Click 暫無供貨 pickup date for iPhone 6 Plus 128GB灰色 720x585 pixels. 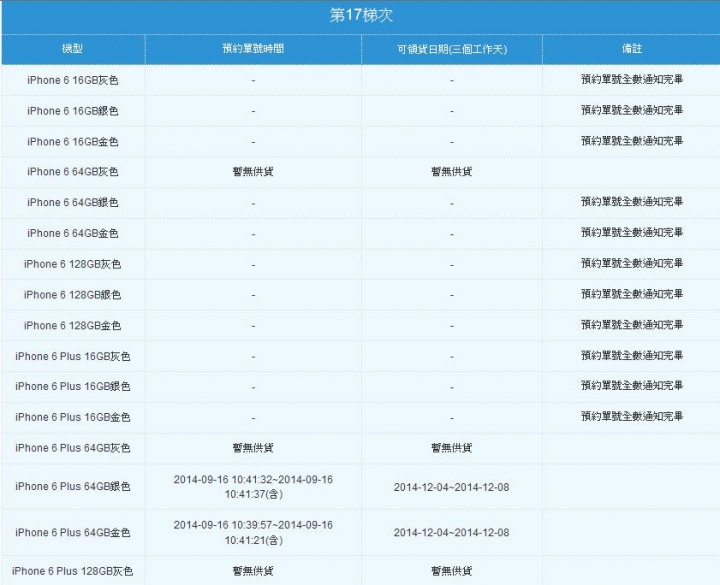[x=452, y=571]
